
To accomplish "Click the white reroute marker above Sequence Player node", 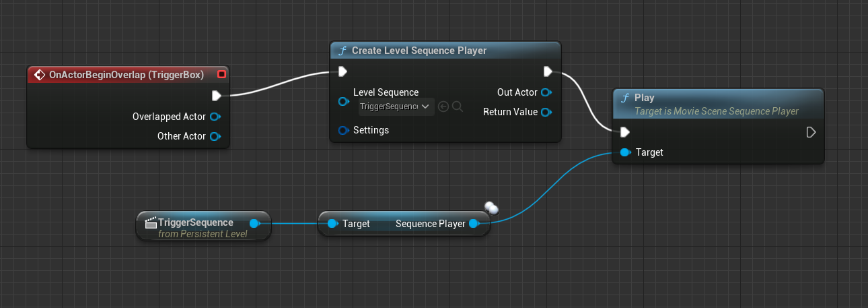I will 491,208.
